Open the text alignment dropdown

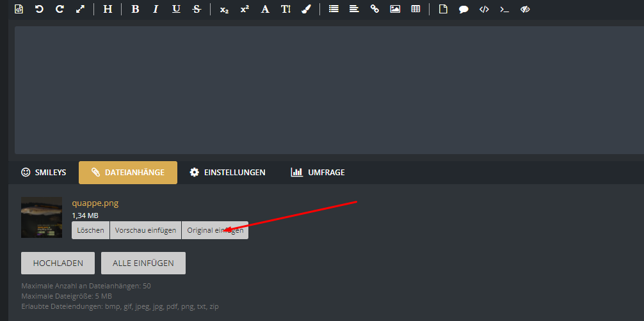point(354,10)
